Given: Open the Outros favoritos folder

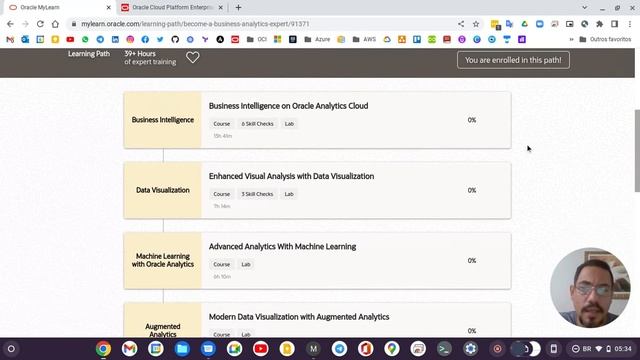Looking at the screenshot, I should pos(605,40).
